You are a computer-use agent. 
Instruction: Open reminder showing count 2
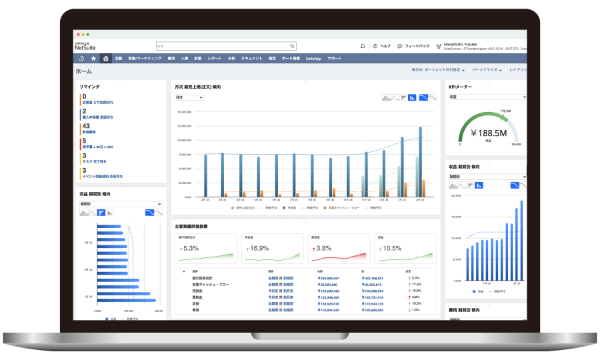coord(97,114)
